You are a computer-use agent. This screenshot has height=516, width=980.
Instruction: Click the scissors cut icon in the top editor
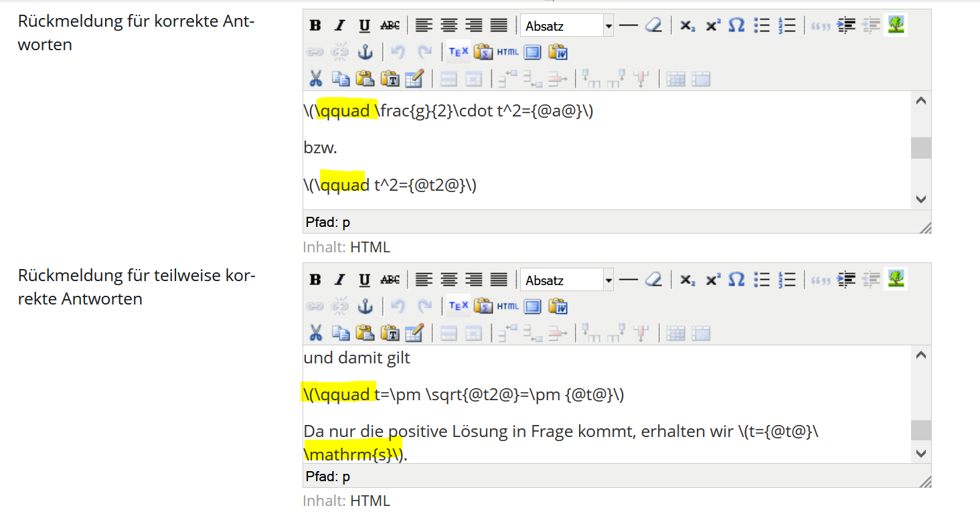click(x=315, y=79)
